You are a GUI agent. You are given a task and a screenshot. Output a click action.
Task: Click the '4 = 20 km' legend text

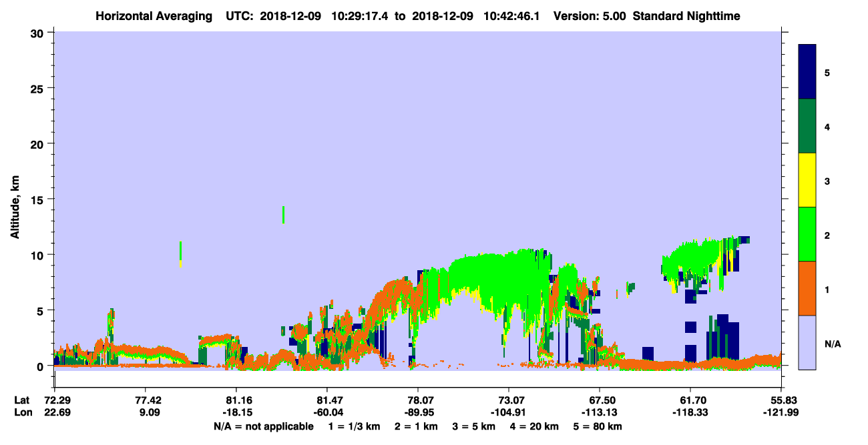pyautogui.click(x=534, y=426)
